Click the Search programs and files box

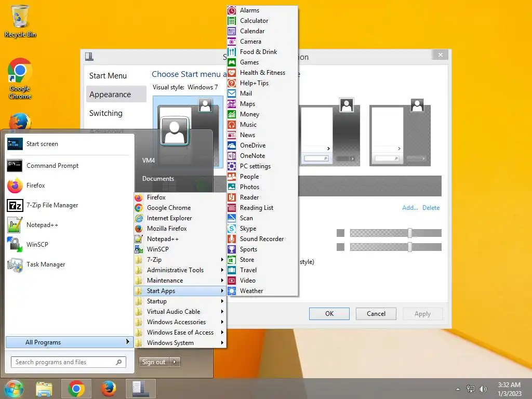pos(68,362)
